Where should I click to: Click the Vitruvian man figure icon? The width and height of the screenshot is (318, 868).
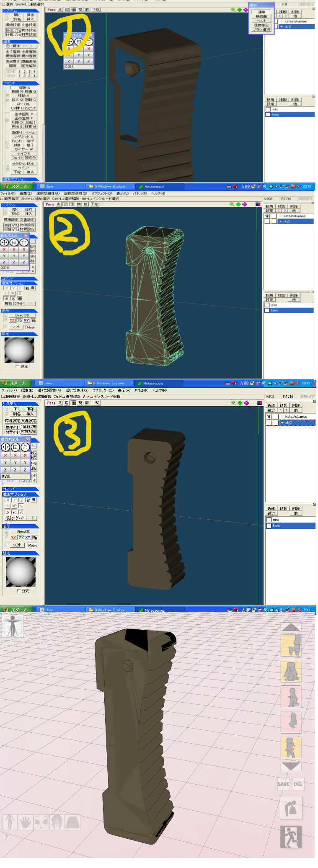[12, 626]
